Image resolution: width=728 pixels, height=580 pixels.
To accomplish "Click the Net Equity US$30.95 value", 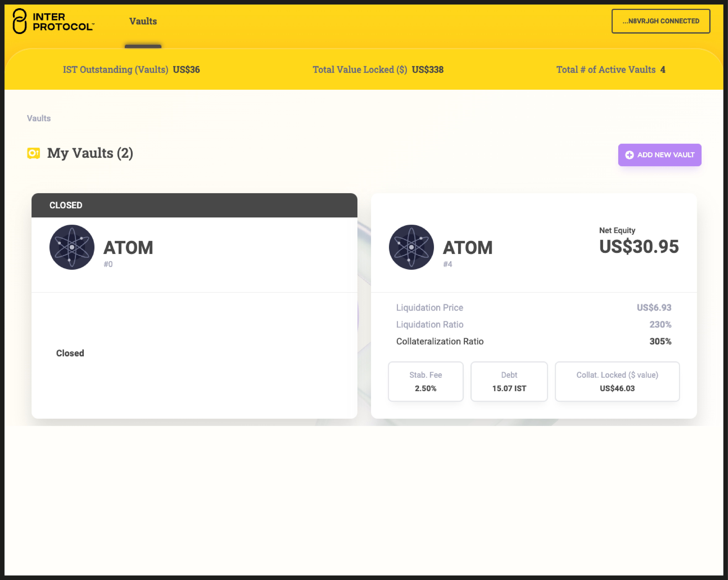I will [x=638, y=246].
